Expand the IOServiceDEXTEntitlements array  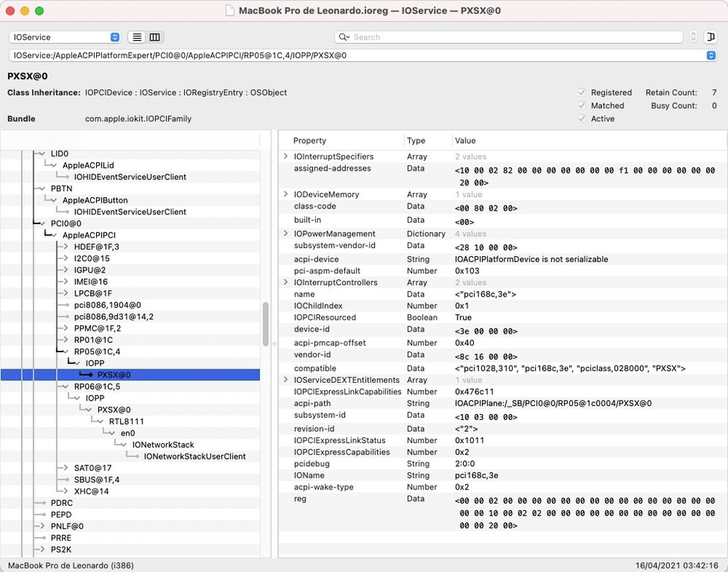tap(285, 380)
